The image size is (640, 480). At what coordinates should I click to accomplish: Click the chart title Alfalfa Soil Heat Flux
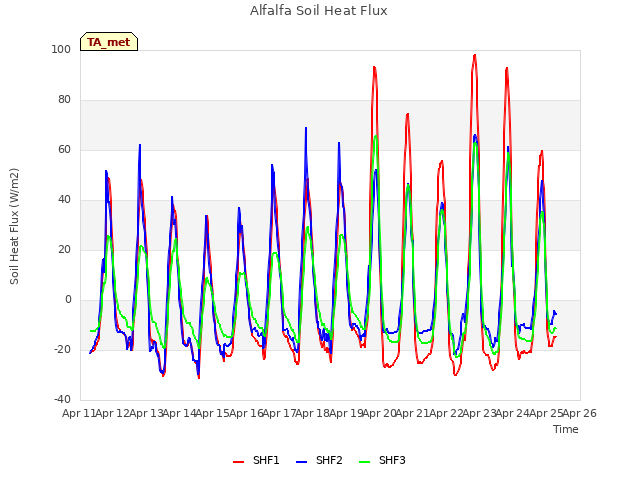(x=319, y=11)
